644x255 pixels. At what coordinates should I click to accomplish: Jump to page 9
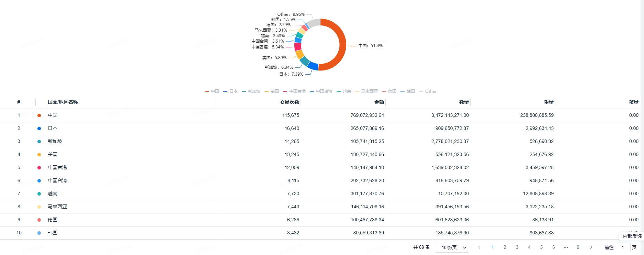tap(578, 247)
